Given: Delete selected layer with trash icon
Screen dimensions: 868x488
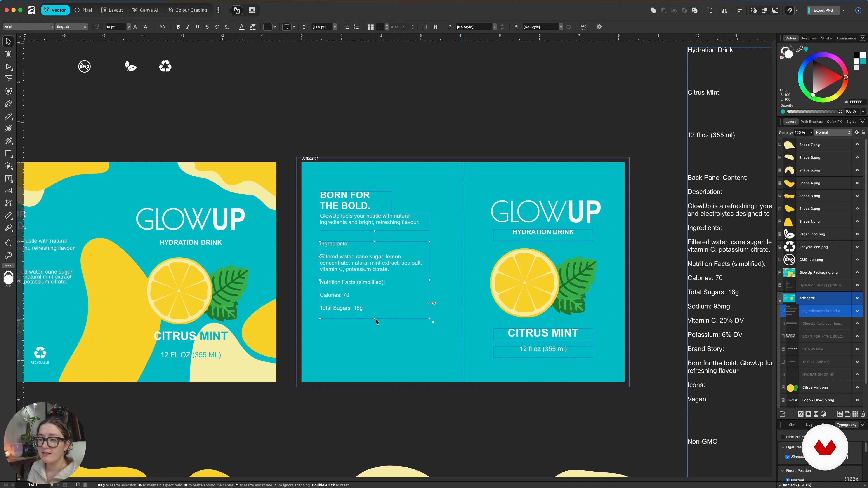Looking at the screenshot, I should pos(863,414).
